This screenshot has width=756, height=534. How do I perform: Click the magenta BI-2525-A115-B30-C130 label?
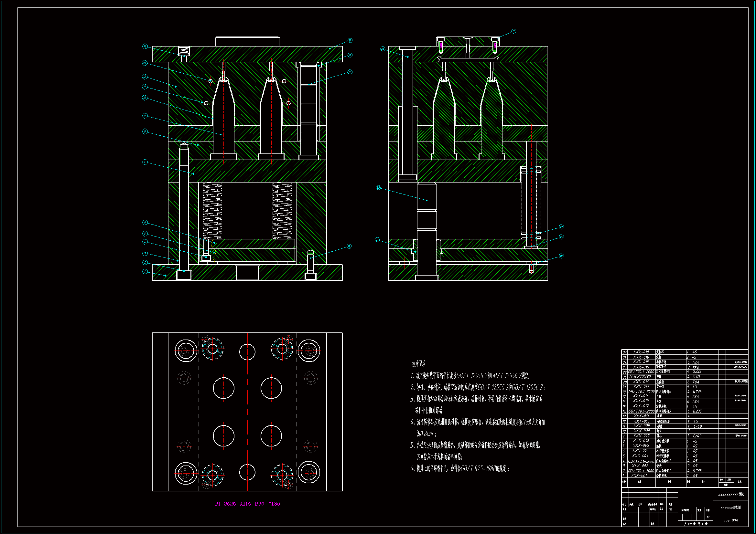[x=247, y=504]
